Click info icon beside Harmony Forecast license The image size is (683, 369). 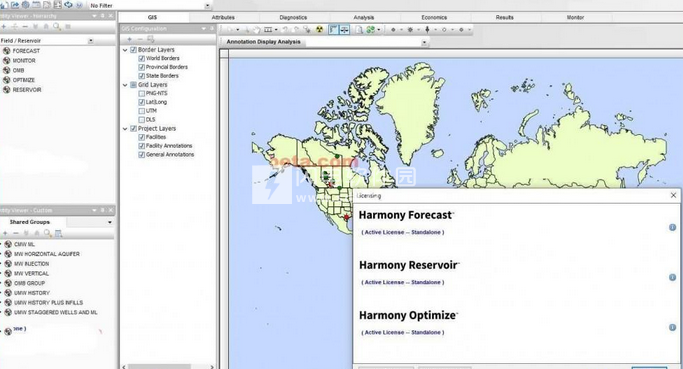673,227
